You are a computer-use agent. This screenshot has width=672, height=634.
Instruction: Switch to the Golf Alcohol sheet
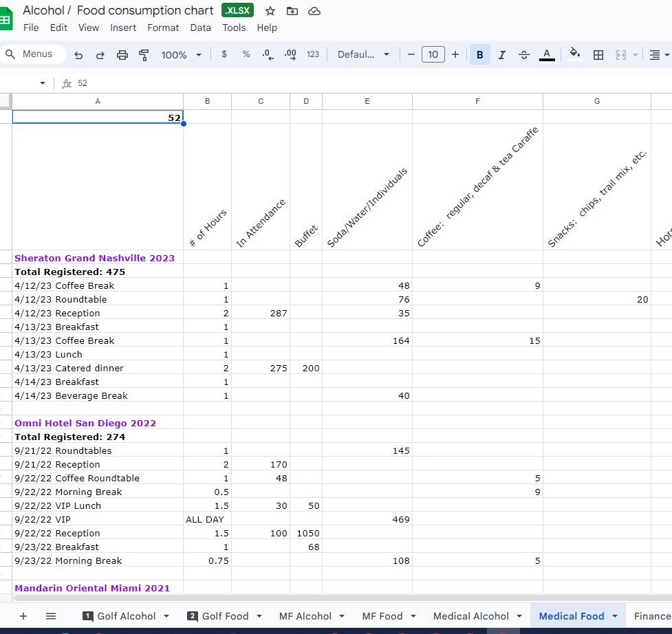pos(126,616)
